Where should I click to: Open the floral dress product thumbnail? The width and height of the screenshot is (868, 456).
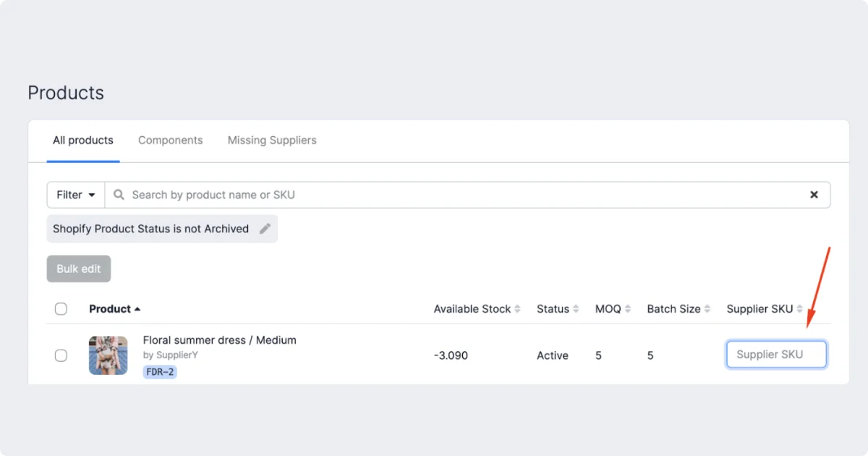(109, 355)
